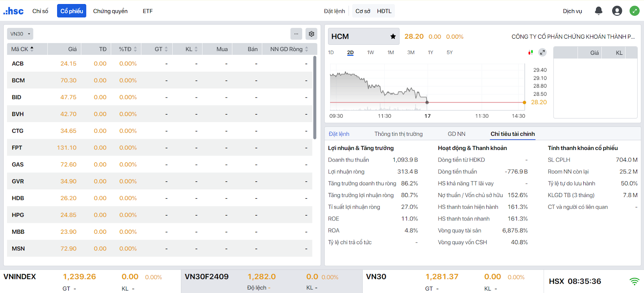This screenshot has height=293, width=644.
Task: Sort table by GT column
Action: click(161, 49)
